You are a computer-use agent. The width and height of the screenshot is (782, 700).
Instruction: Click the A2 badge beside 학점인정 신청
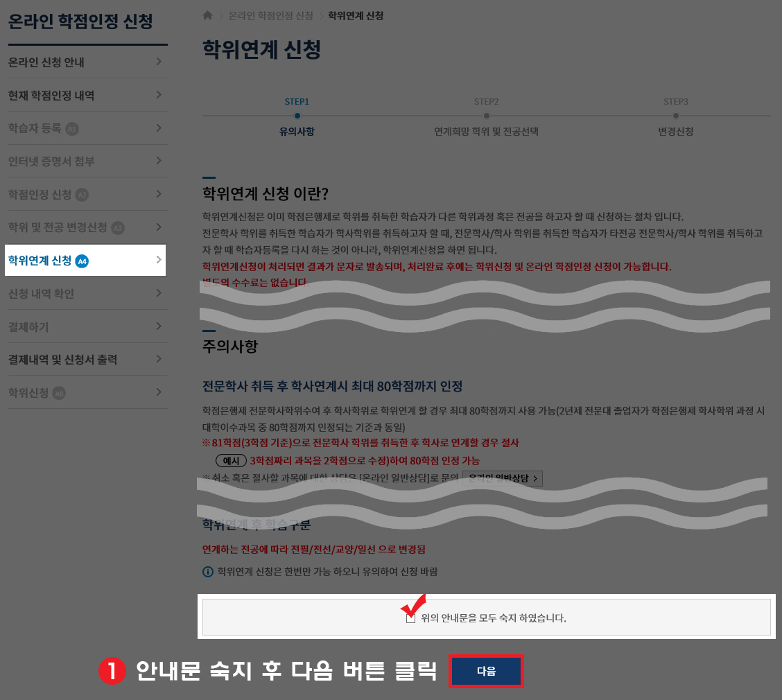pos(82,195)
